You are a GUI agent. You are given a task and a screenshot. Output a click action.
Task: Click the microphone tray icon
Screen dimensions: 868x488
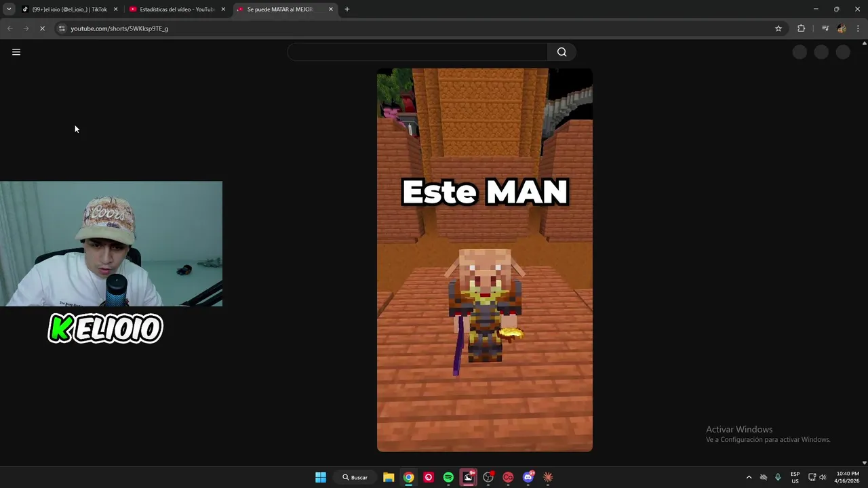click(778, 477)
